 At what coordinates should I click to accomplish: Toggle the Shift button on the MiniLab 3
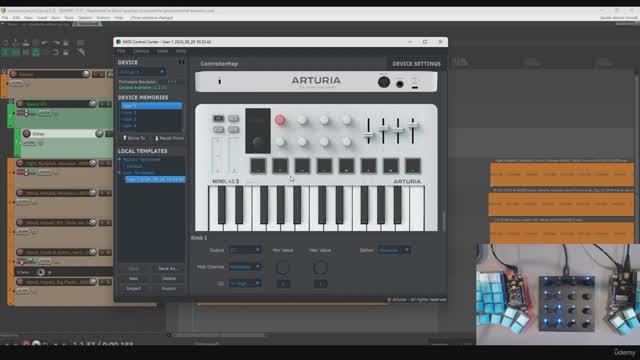pos(218,118)
